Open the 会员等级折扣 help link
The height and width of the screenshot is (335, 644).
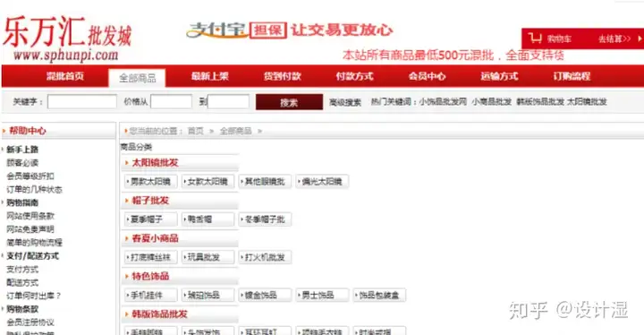pos(30,176)
